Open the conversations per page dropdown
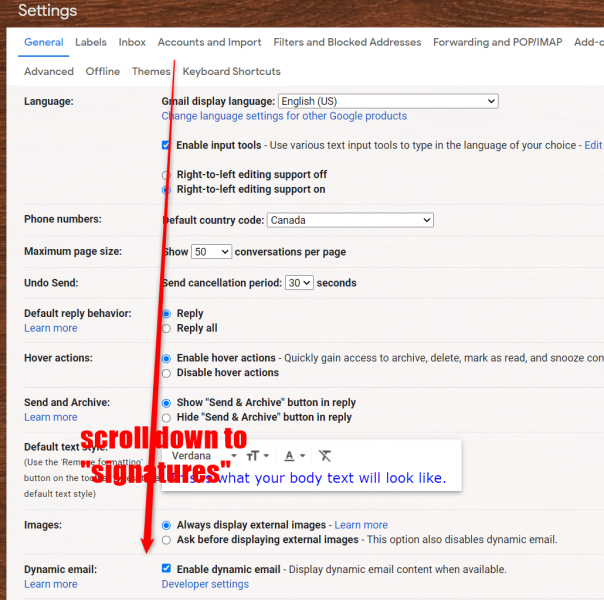This screenshot has width=604, height=600. [x=211, y=252]
